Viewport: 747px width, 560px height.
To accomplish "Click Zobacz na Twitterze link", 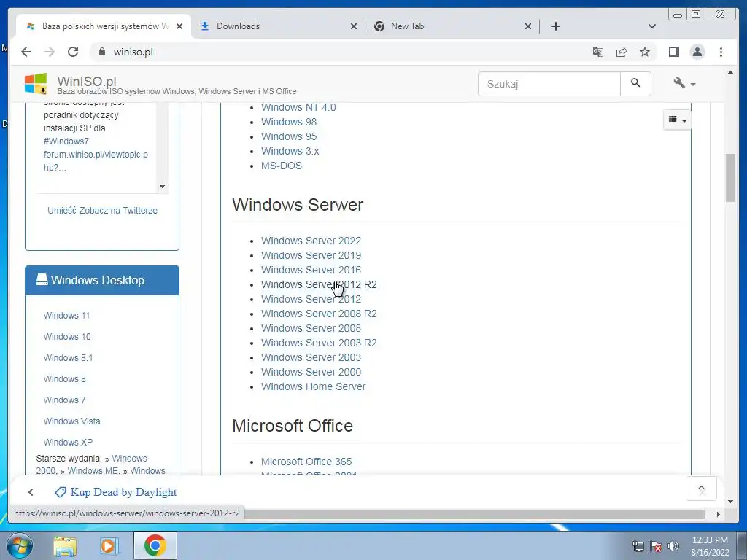I will click(118, 211).
